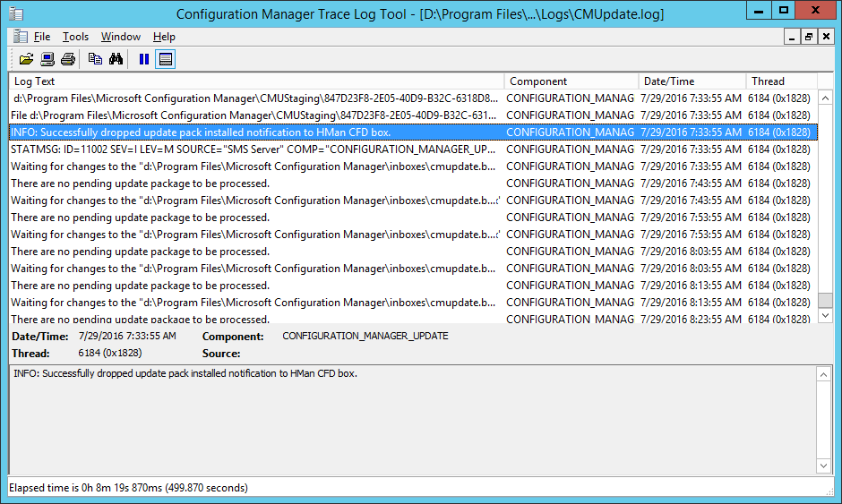This screenshot has width=842, height=504.
Task: Select "There are no pending" row at 7:53:55 AM
Action: [x=414, y=218]
